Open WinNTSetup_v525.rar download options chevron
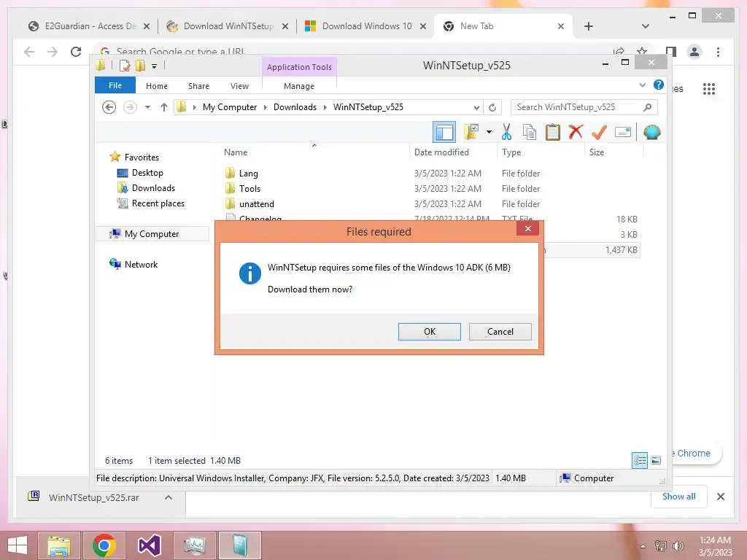747x560 pixels. tap(169, 497)
